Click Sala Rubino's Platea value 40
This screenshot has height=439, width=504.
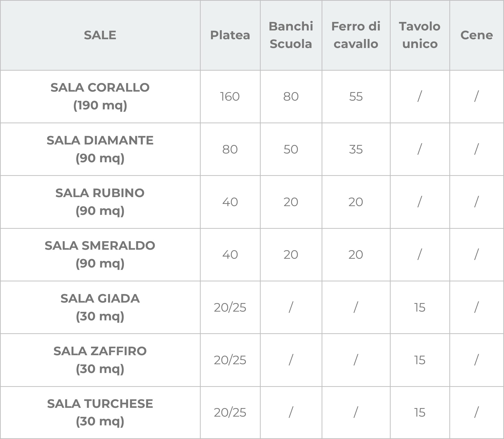pyautogui.click(x=230, y=202)
